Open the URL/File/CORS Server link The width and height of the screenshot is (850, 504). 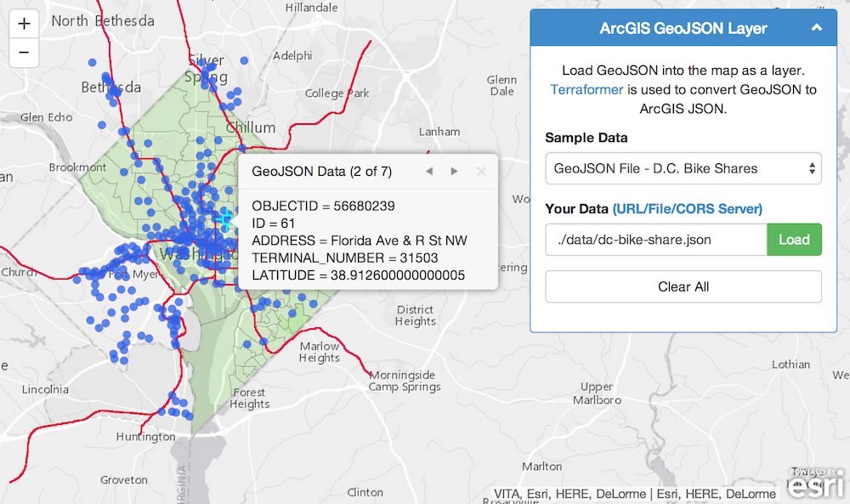click(688, 208)
